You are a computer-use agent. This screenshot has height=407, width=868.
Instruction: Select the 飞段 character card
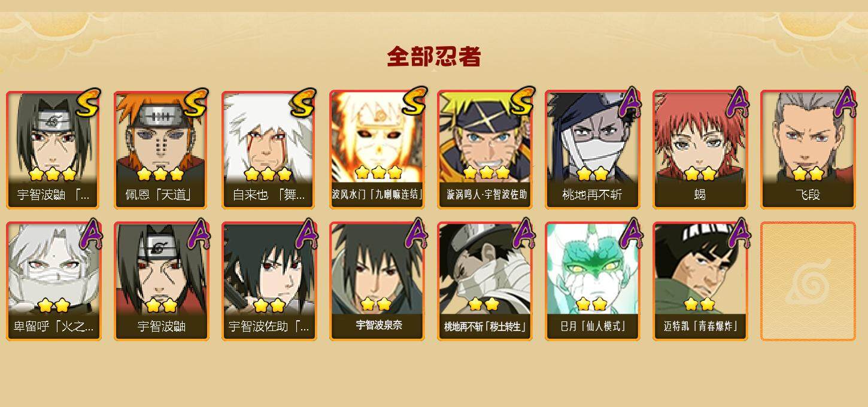click(808, 150)
